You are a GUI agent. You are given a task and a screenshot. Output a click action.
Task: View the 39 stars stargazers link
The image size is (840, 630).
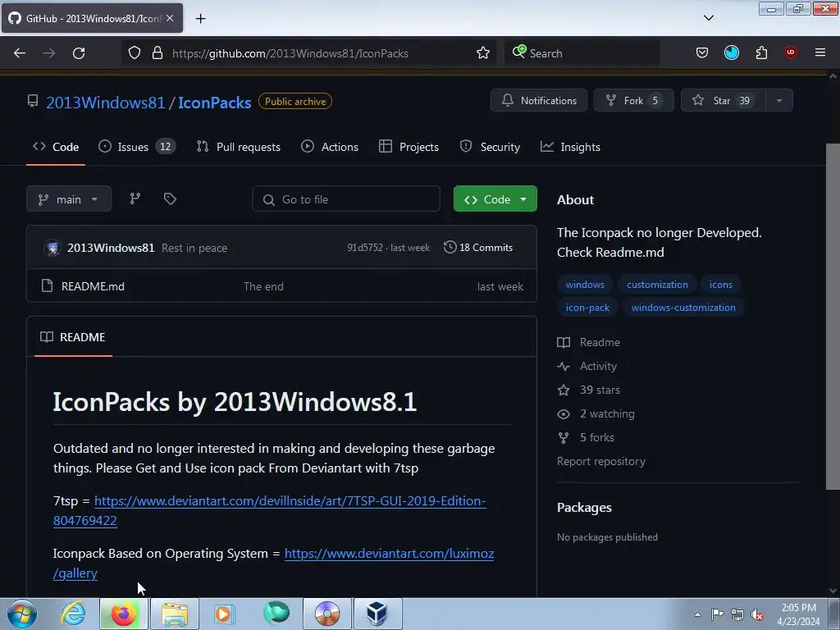pos(589,390)
